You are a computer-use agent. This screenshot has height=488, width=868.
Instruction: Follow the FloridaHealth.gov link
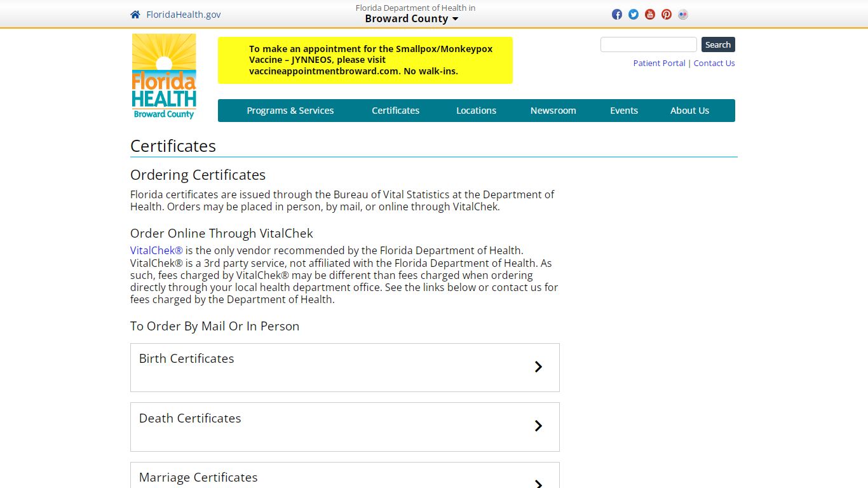tap(184, 15)
